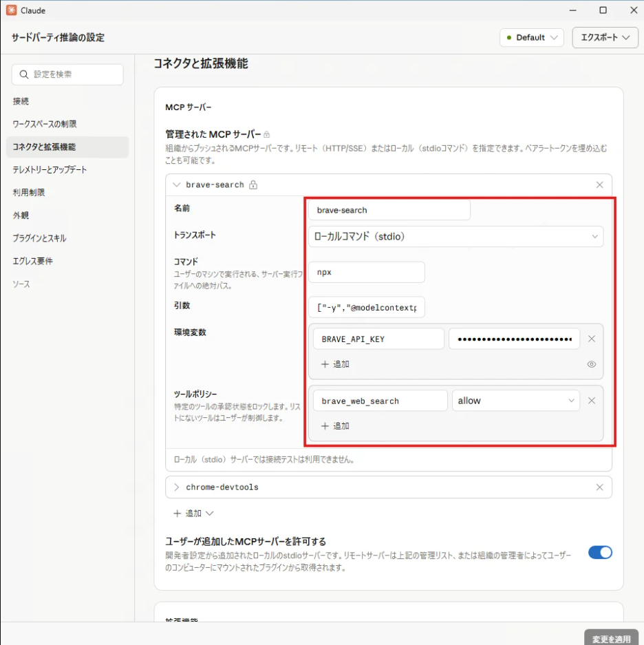Select コネクタと拡張機能 in the sidebar

pos(67,147)
